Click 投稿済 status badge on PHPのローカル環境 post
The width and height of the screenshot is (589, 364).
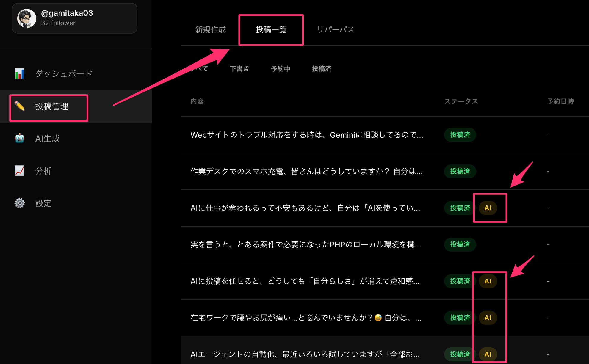coord(460,244)
